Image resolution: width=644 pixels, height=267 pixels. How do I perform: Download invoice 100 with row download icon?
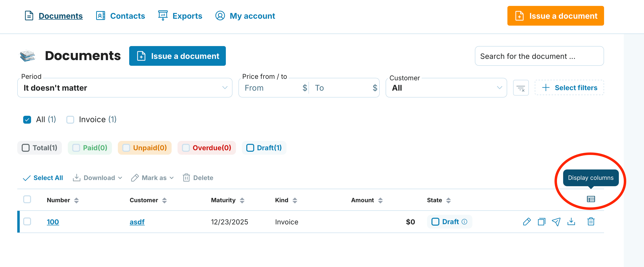tap(571, 221)
